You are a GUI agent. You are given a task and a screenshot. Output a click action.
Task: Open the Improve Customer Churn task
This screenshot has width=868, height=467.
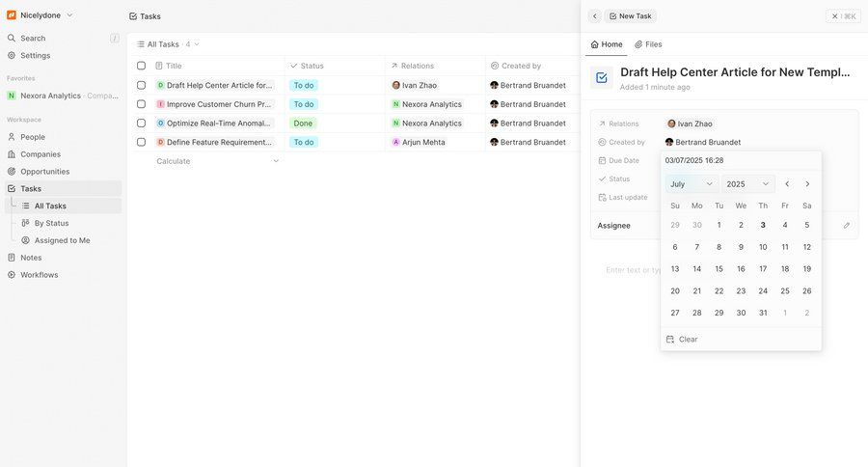coord(215,104)
